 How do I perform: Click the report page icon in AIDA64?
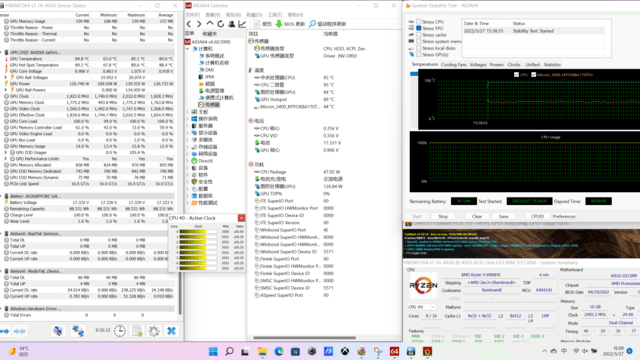click(257, 24)
